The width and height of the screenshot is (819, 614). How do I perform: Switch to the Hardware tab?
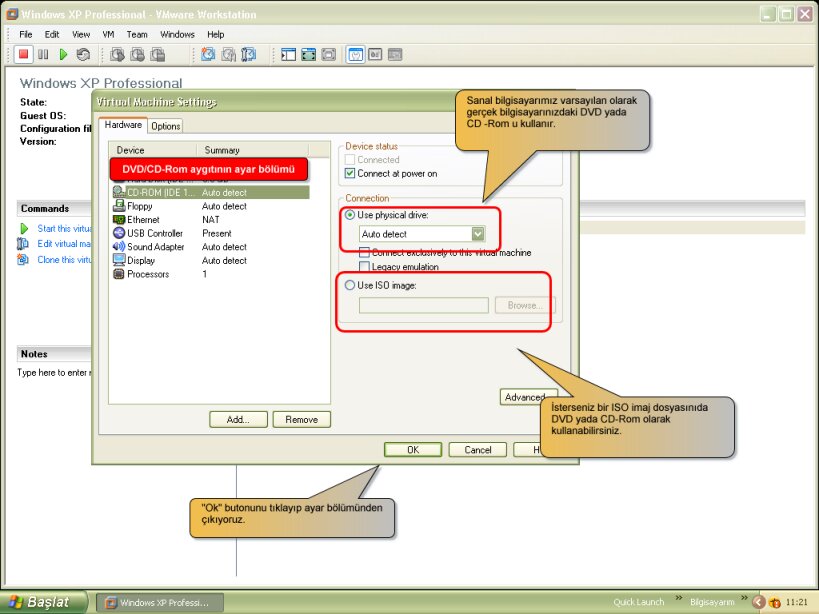[123, 125]
